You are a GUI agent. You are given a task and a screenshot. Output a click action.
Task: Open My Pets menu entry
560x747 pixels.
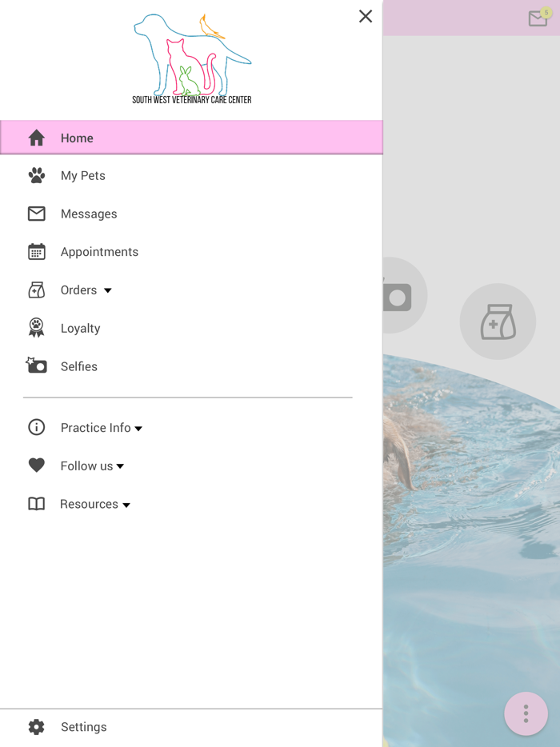[x=83, y=176]
